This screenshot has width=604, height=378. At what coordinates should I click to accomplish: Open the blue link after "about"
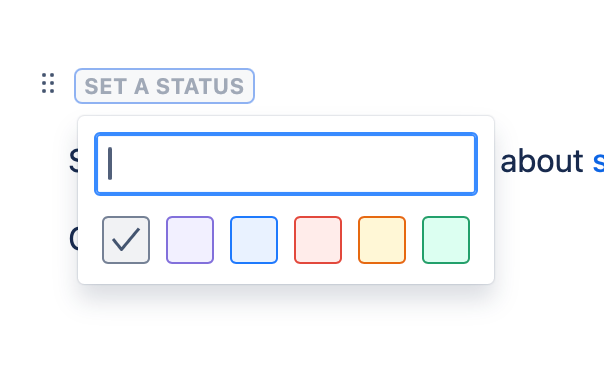click(x=598, y=162)
